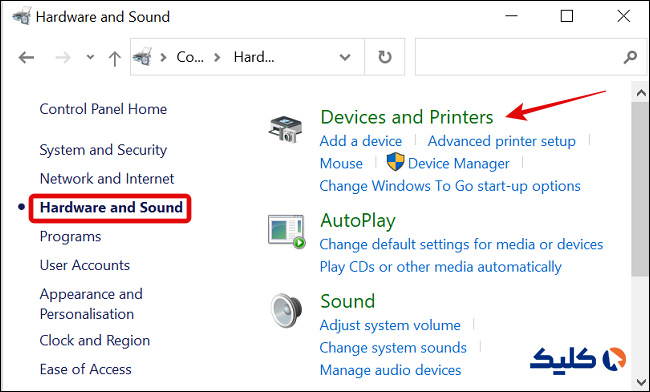Screen dimensions: 650x392
Task: Minimize the Hardware and Sound window
Action: (512, 16)
